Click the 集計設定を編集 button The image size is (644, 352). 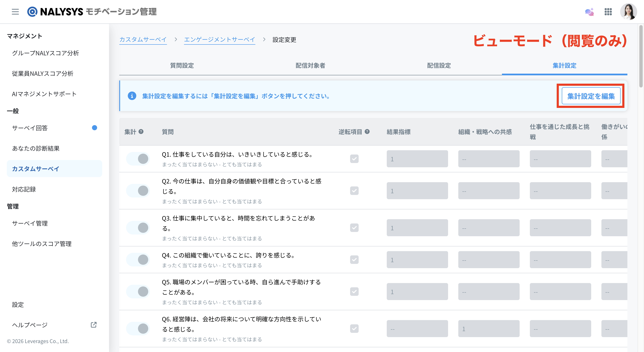pyautogui.click(x=591, y=96)
